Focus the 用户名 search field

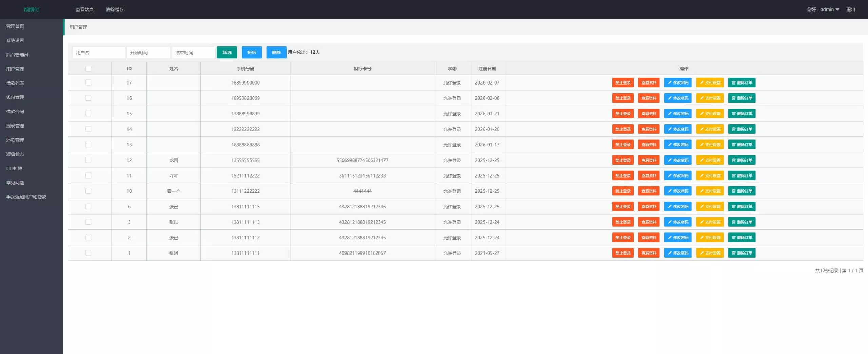click(99, 53)
